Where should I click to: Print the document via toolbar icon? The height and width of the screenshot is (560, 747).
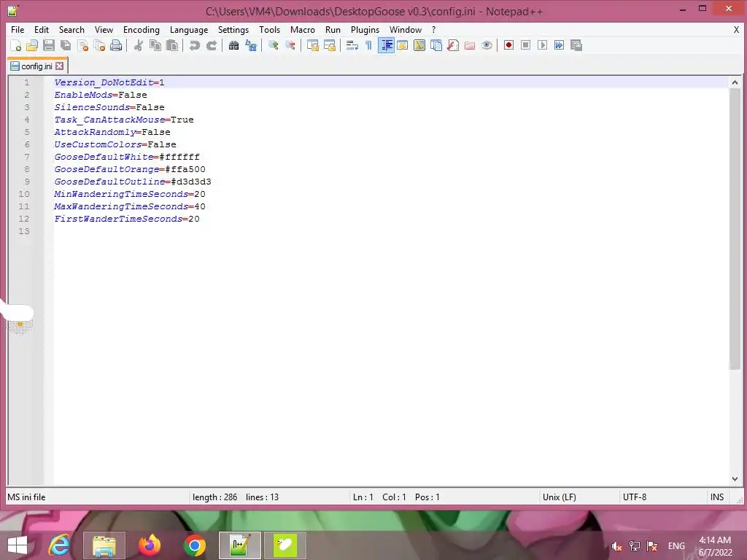[x=116, y=45]
